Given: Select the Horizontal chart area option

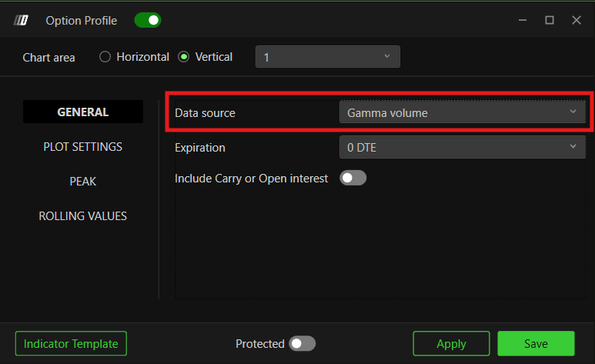Looking at the screenshot, I should point(105,57).
